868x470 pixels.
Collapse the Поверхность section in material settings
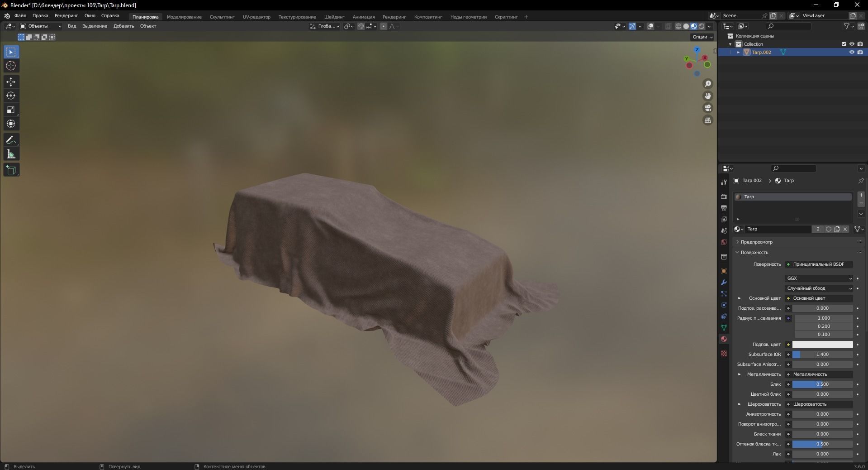click(x=737, y=253)
